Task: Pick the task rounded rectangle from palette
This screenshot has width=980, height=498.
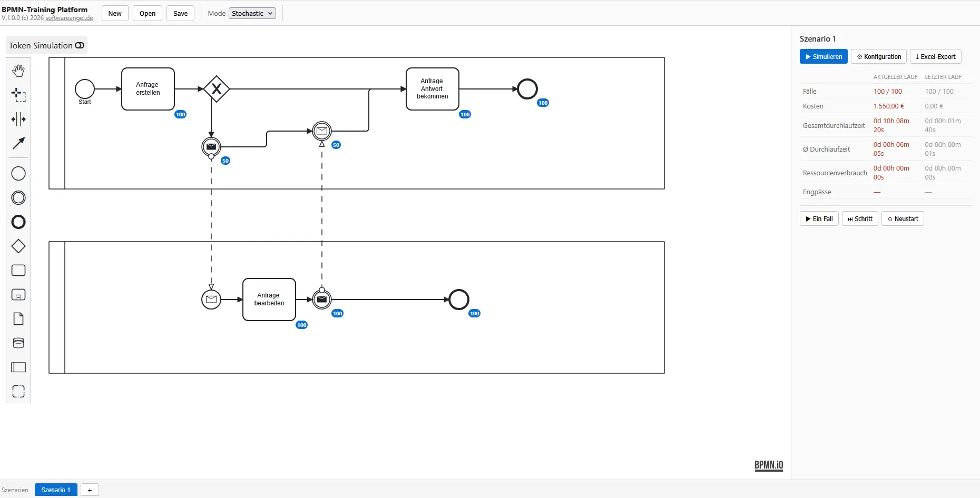Action: tap(18, 271)
